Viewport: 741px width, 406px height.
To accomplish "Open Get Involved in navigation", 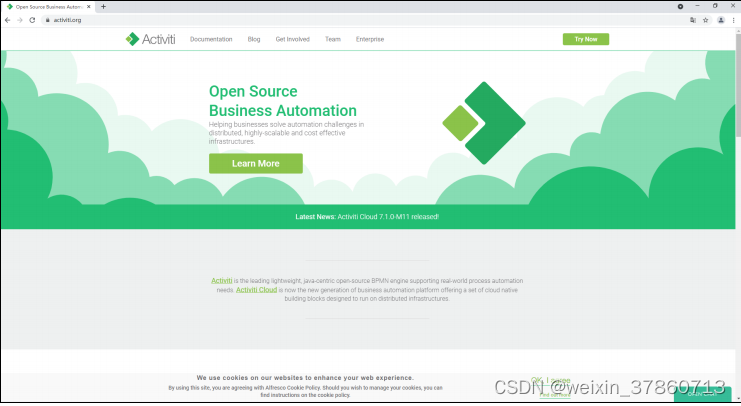I will click(x=293, y=39).
